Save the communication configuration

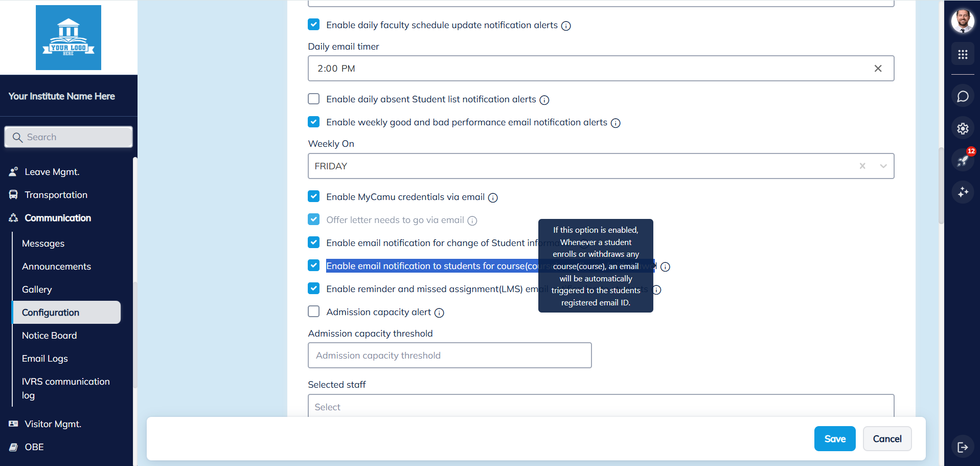click(x=834, y=438)
